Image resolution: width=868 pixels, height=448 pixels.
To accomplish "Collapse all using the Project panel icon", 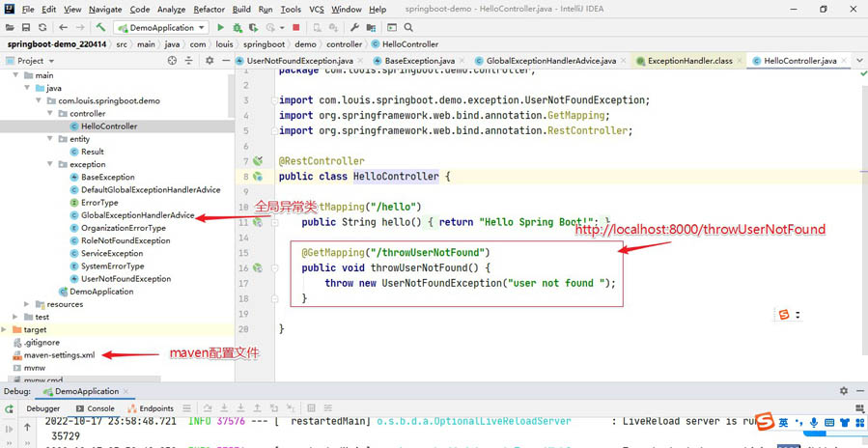I will point(189,61).
